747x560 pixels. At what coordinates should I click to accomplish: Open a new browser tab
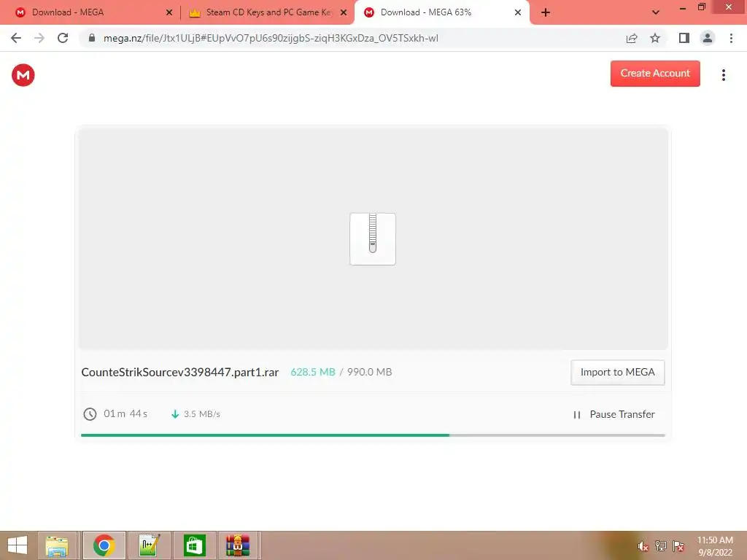click(546, 13)
